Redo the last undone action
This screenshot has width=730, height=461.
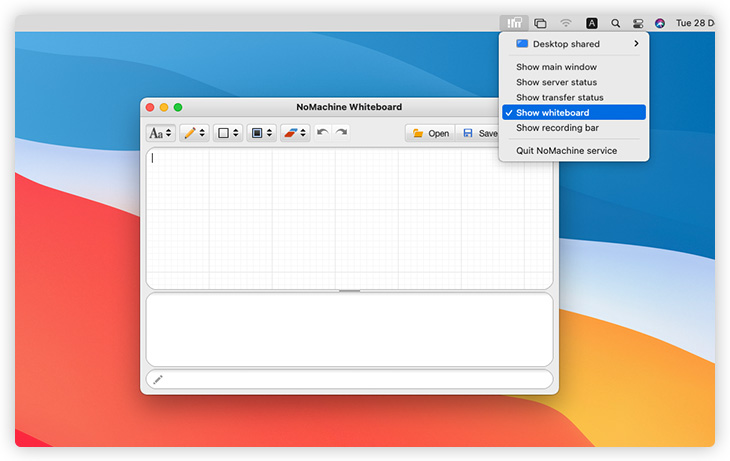pos(341,132)
